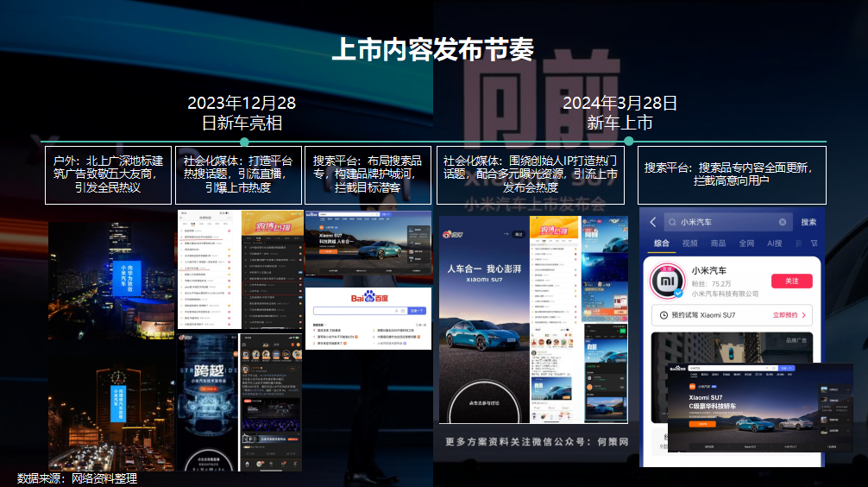Click the camera icon in the Baidu search box
Viewport: 868px width, 487px height.
click(403, 311)
